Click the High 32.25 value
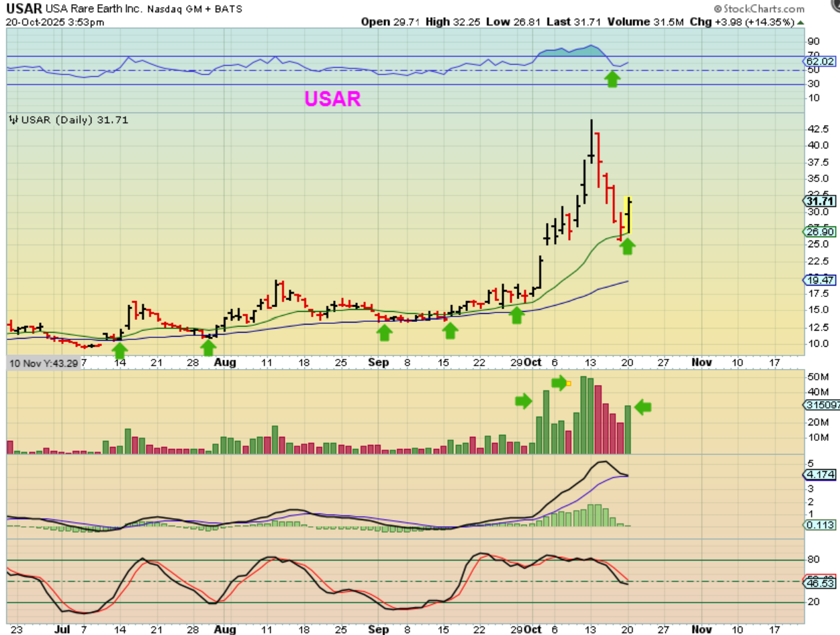Image resolution: width=840 pixels, height=635 pixels. tap(455, 22)
